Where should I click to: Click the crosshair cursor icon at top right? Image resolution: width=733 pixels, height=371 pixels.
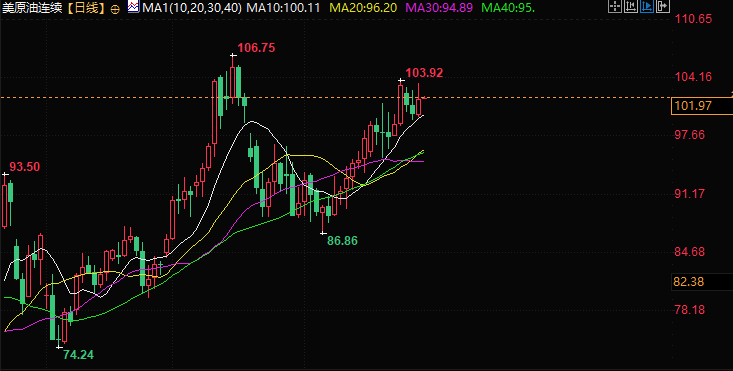tap(615, 6)
